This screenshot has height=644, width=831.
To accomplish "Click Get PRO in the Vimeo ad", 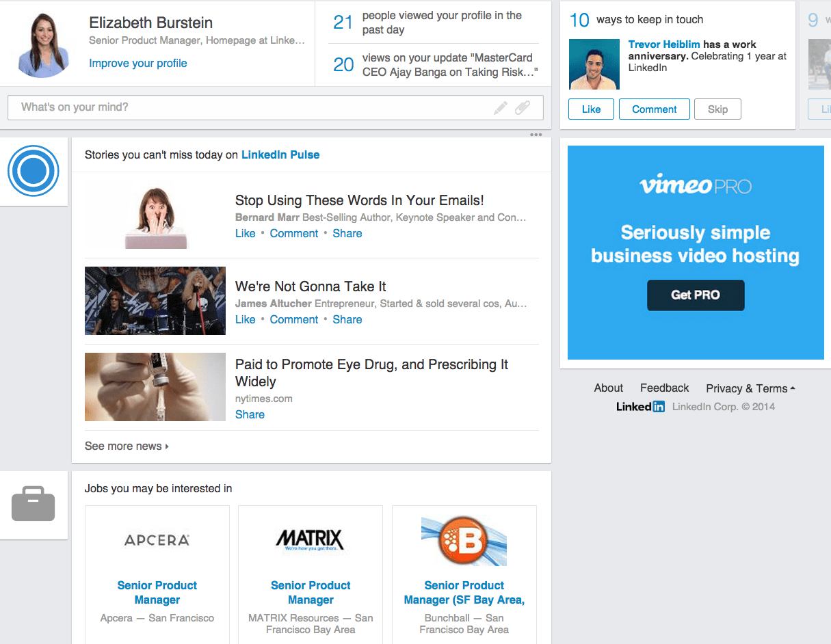I will tap(695, 295).
